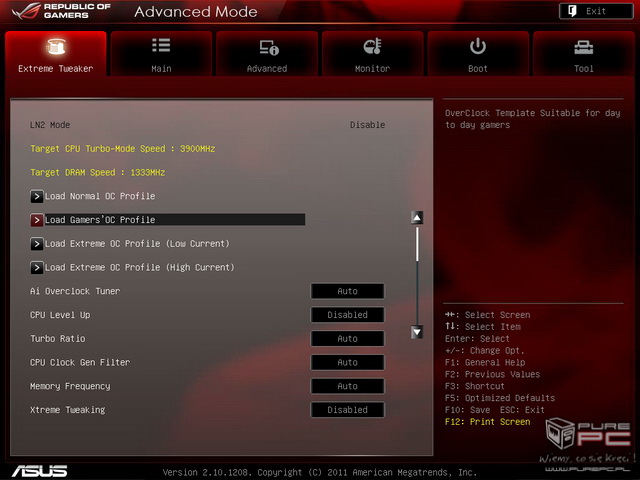
Task: Click the CPU Level Up label
Action: [x=60, y=315]
